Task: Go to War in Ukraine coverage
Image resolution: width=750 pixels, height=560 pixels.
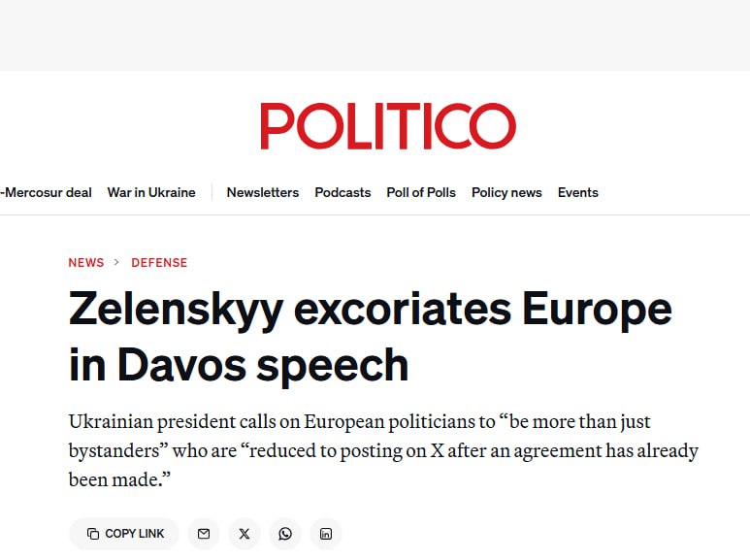Action: click(151, 192)
